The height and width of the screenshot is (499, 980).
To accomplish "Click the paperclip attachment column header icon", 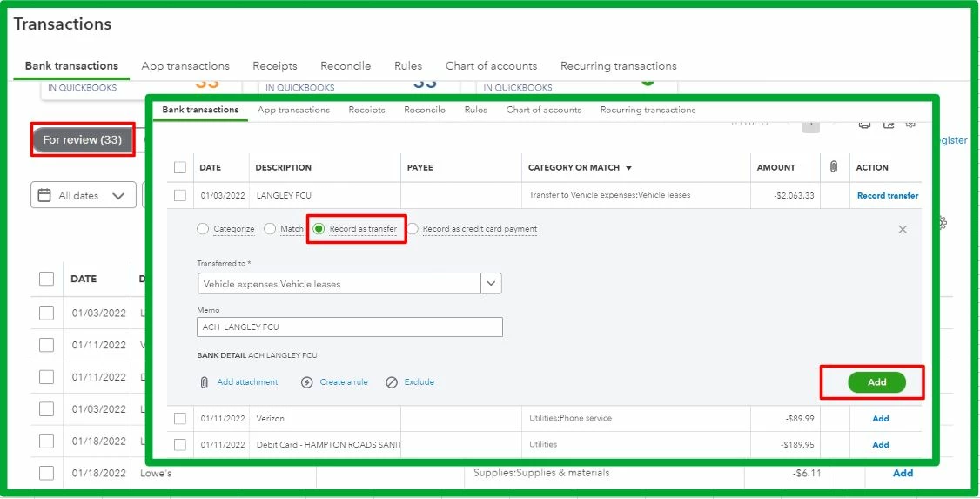I will click(833, 167).
